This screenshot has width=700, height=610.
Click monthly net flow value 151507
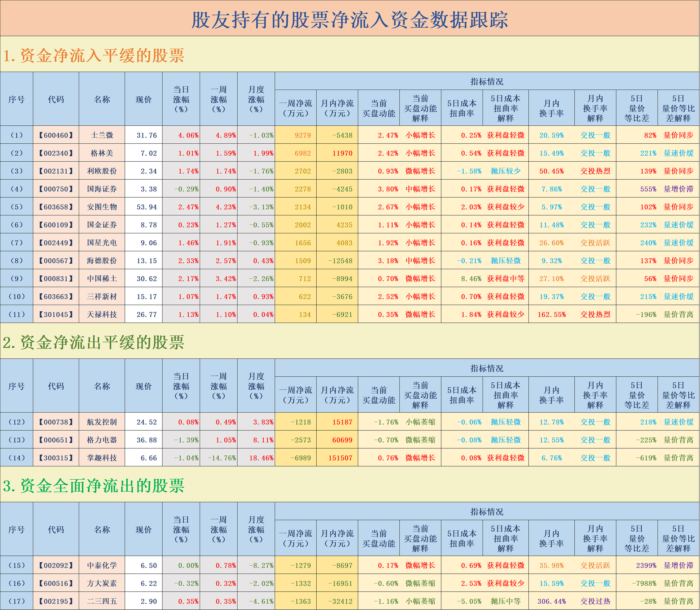[x=340, y=458]
